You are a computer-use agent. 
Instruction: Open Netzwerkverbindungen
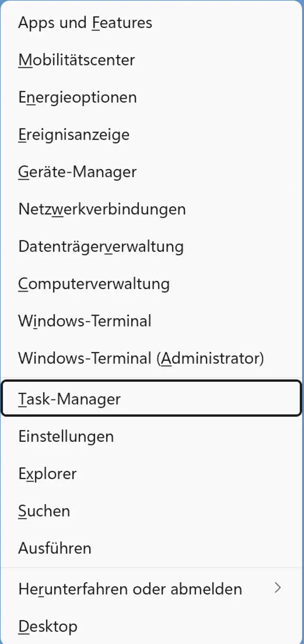102,209
